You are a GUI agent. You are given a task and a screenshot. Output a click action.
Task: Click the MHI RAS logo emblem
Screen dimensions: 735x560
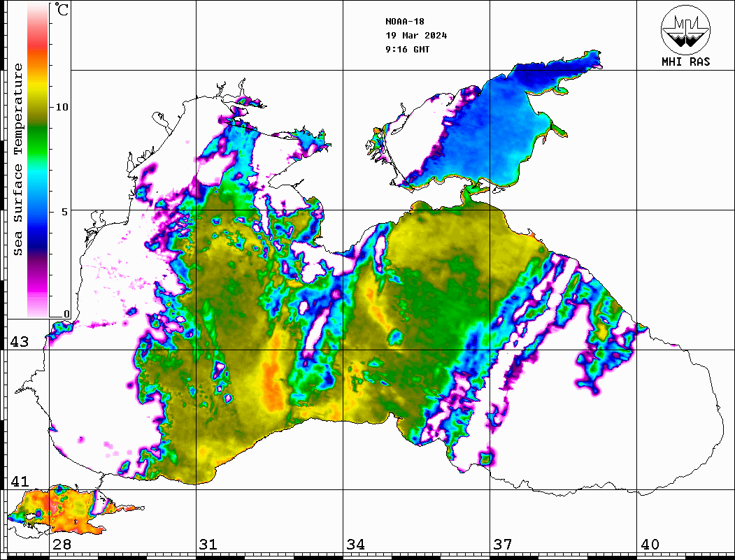686,29
